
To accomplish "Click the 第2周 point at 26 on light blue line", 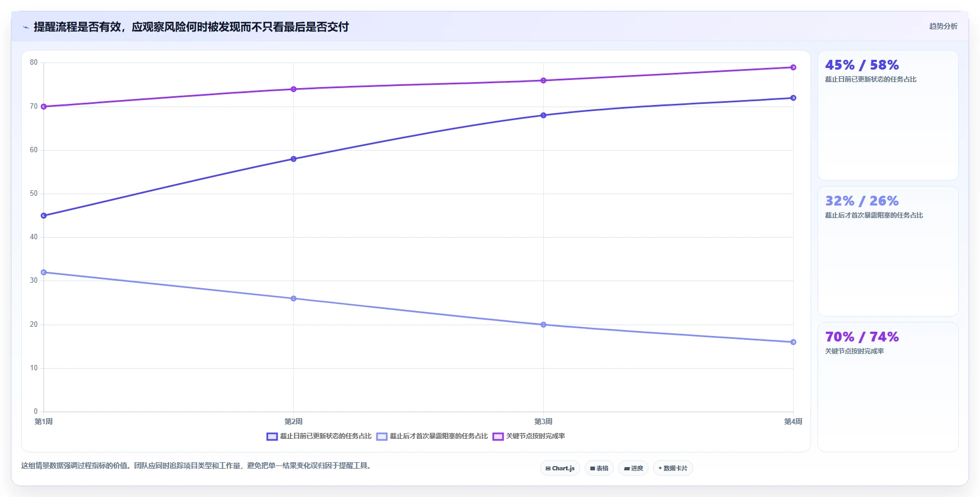I will tap(293, 299).
